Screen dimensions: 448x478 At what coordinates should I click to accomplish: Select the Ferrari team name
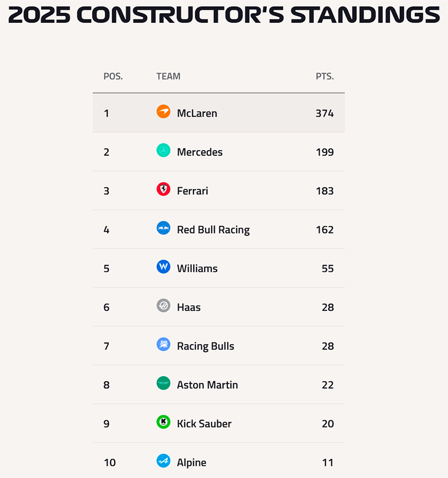(x=192, y=191)
